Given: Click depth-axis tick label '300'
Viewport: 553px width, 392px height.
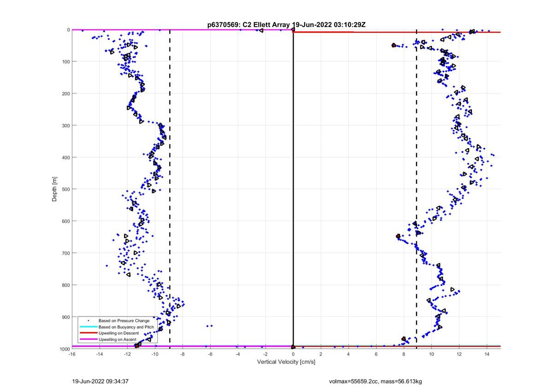Looking at the screenshot, I should click(x=65, y=125).
